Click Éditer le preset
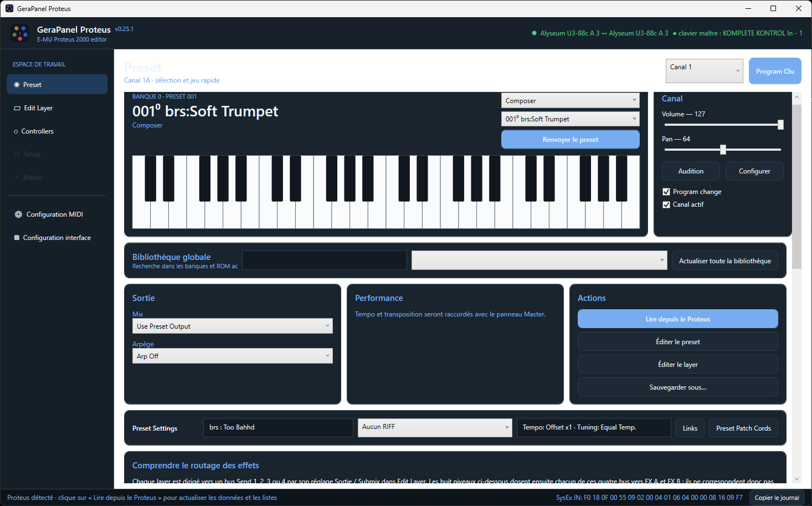This screenshot has width=812, height=506. 678,341
